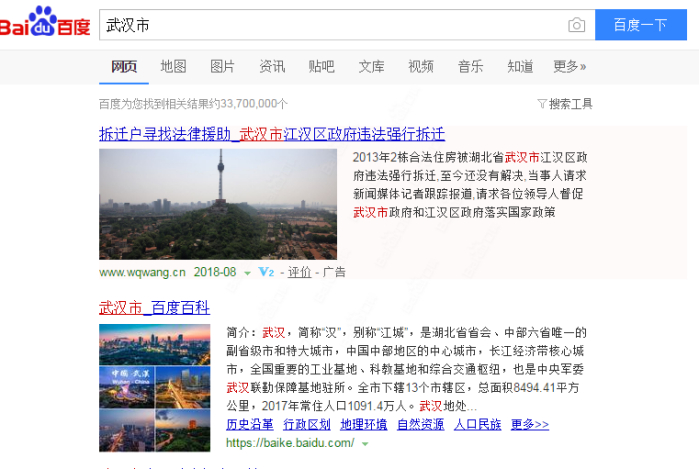Image resolution: width=699 pixels, height=469 pixels.
Task: Expand dropdown arrow next to www.wqwang.cn 2018-08
Action: coord(247,273)
